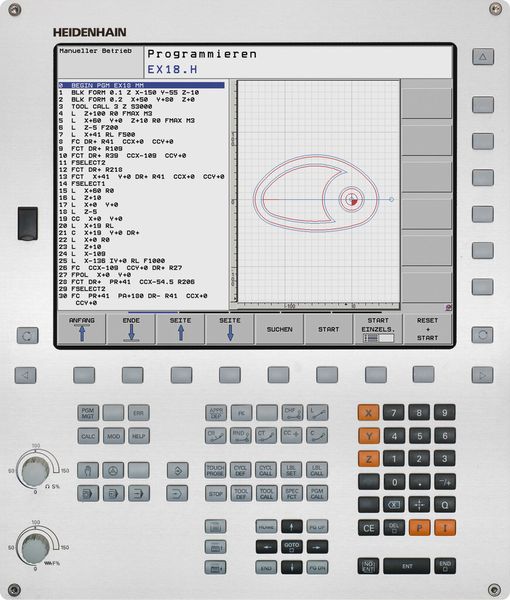Open the GOTO block jump key

click(x=292, y=546)
